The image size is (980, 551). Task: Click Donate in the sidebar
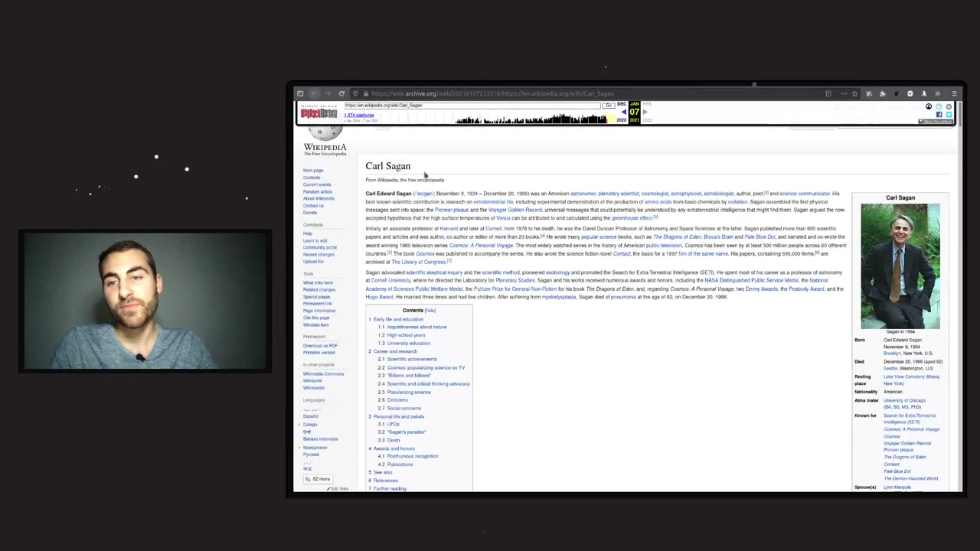tap(310, 213)
